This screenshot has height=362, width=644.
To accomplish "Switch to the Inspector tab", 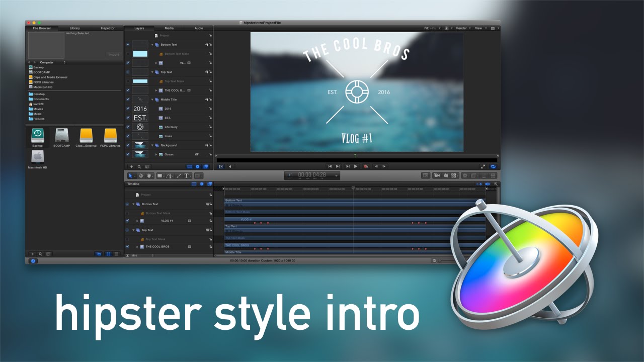I will [x=107, y=28].
